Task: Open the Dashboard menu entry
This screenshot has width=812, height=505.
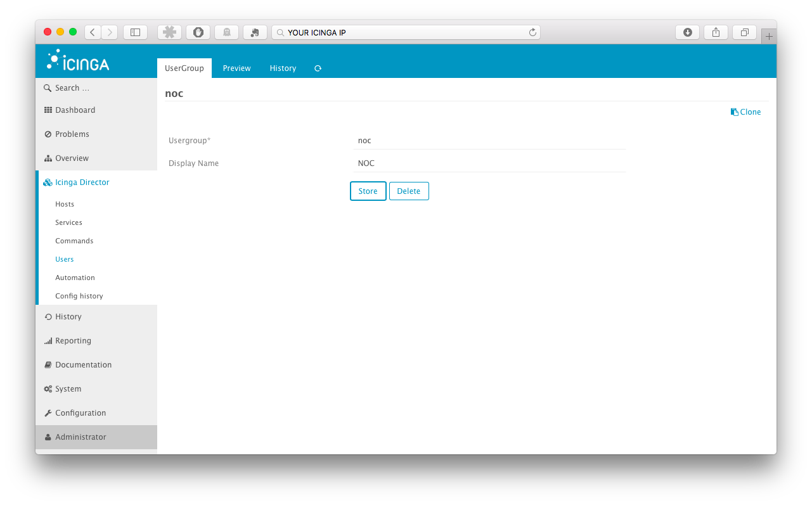Action: 96,110
